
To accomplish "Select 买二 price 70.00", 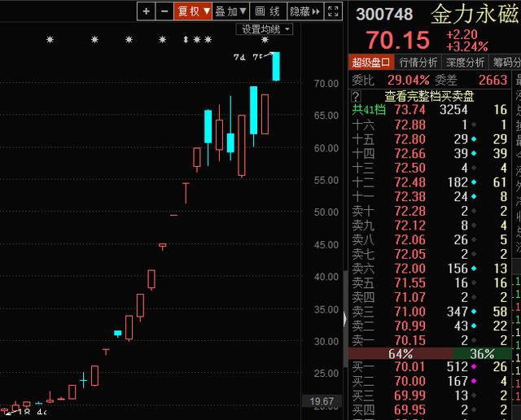I will (409, 381).
